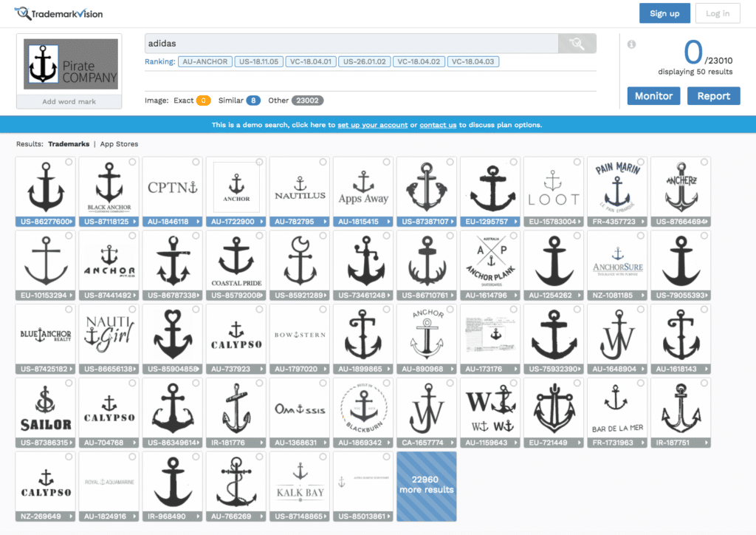
Task: Click Add word mark below image
Action: pos(69,102)
